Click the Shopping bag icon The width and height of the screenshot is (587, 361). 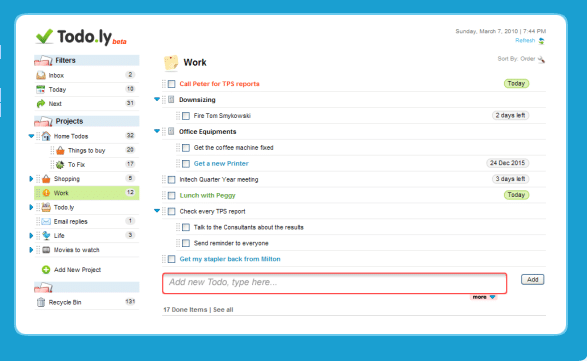pyautogui.click(x=46, y=179)
